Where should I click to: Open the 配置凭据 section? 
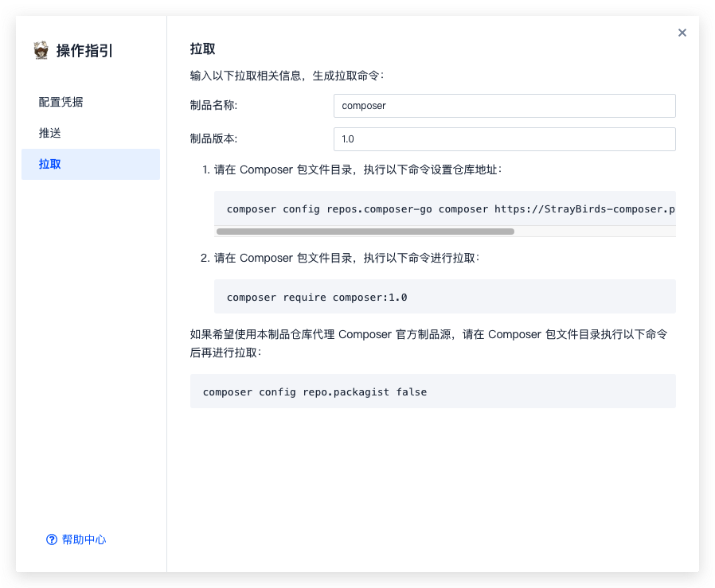(x=61, y=102)
